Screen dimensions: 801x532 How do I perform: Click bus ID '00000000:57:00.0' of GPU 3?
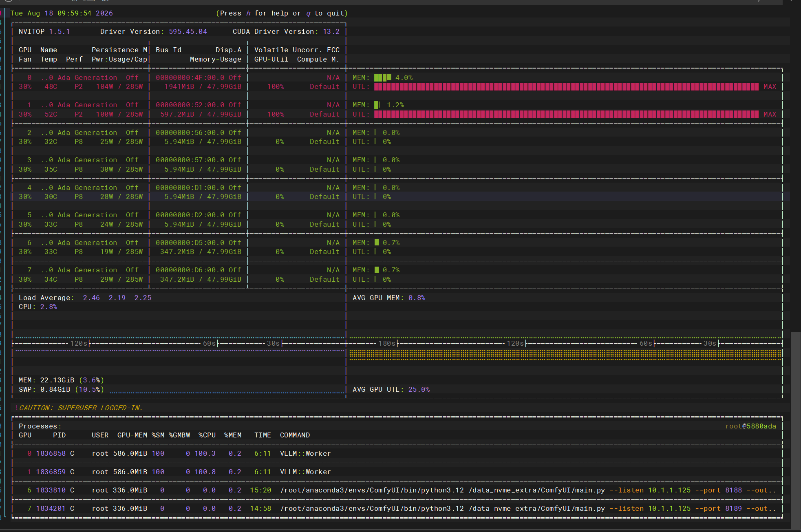(190, 160)
